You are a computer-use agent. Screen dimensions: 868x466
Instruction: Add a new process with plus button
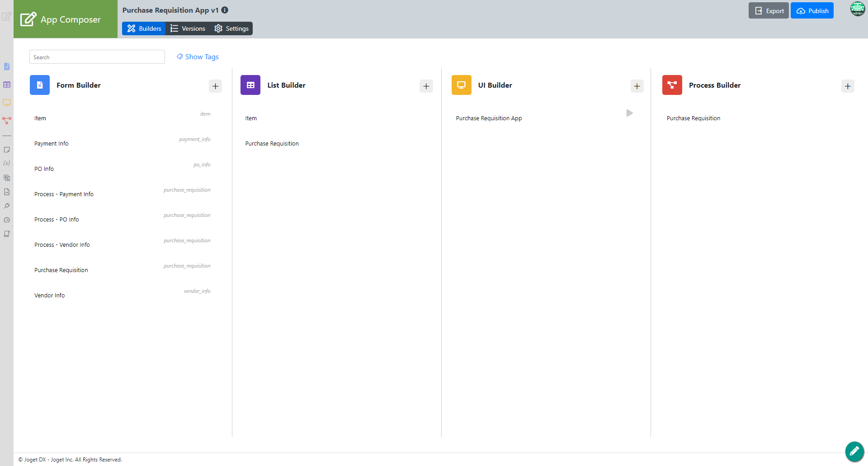[x=848, y=86]
